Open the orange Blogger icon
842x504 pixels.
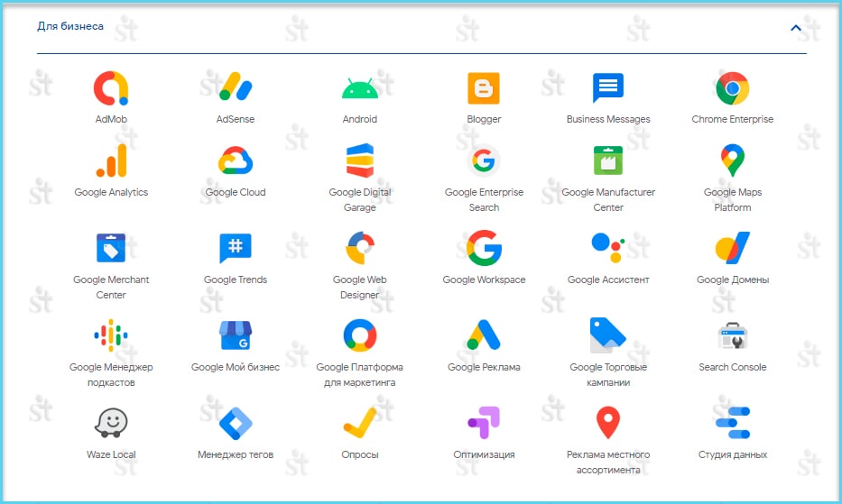[484, 88]
